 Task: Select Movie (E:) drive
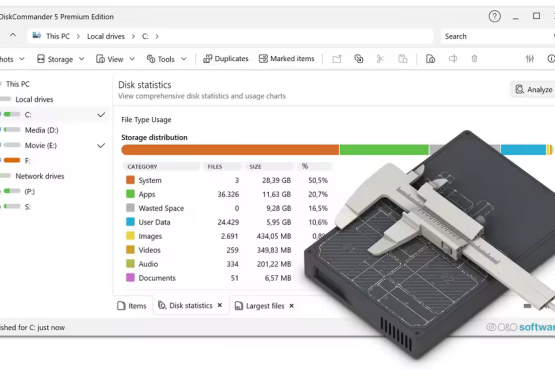[41, 146]
